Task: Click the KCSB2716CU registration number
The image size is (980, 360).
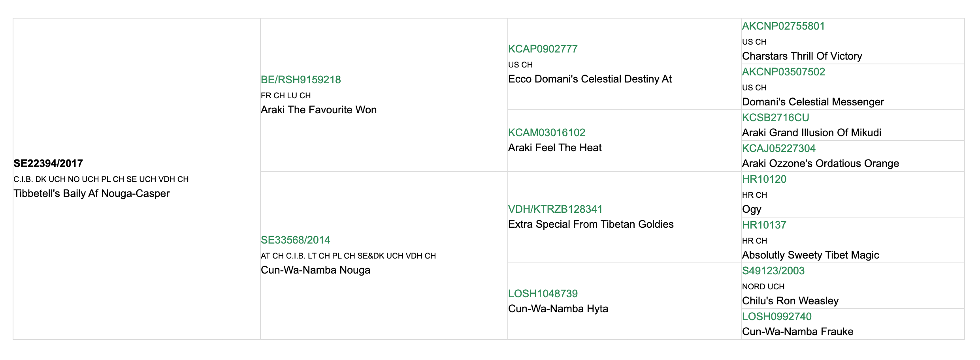Action: tap(775, 118)
